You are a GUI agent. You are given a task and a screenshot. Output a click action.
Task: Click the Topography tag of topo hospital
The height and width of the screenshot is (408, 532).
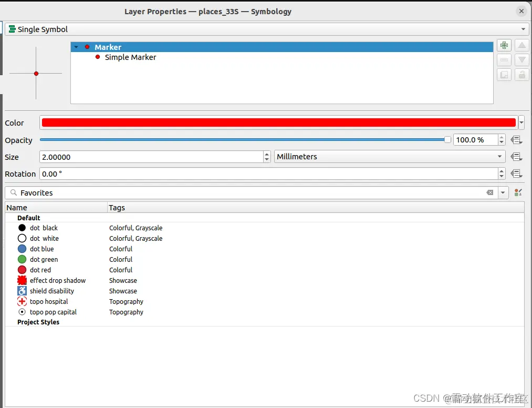(x=126, y=302)
